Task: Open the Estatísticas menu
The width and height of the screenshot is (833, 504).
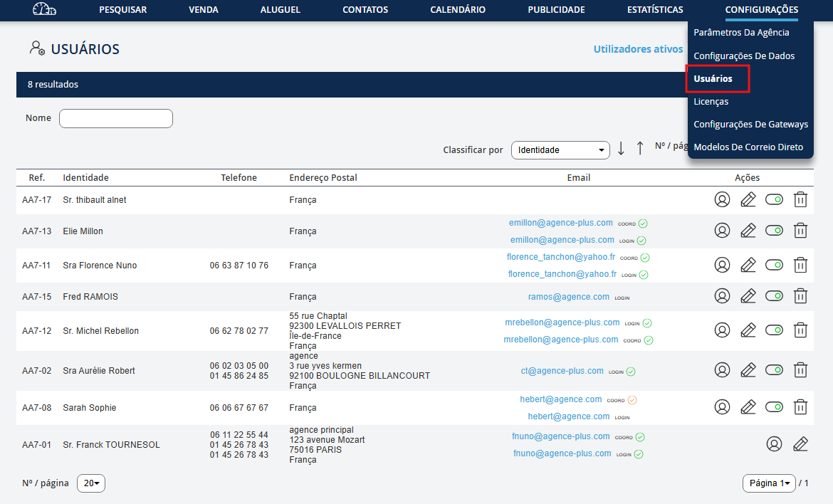Action: click(655, 10)
